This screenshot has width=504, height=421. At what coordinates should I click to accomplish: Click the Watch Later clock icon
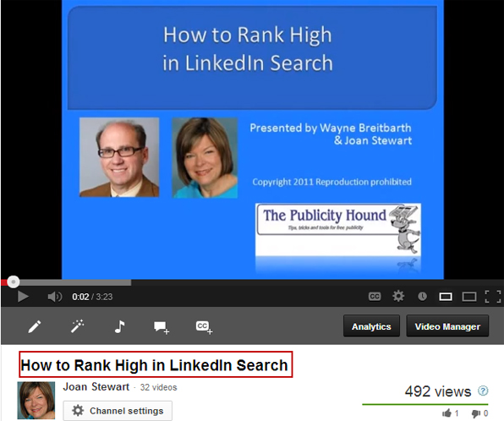click(x=422, y=297)
